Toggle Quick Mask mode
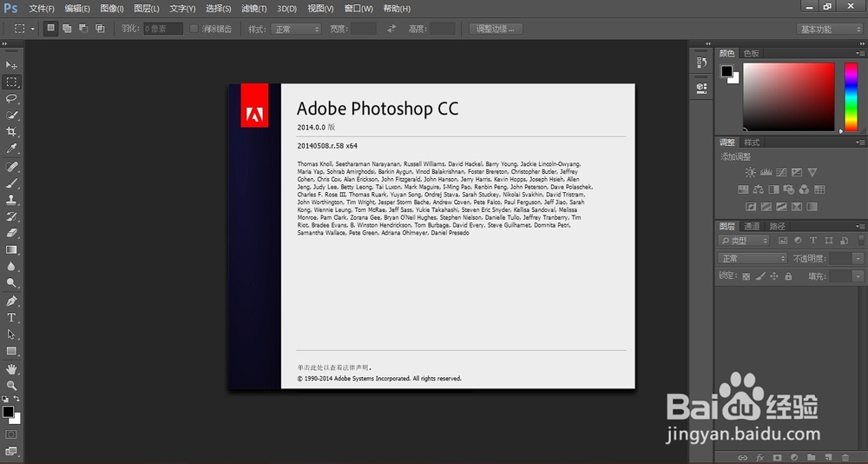This screenshot has width=868, height=464. tap(11, 434)
